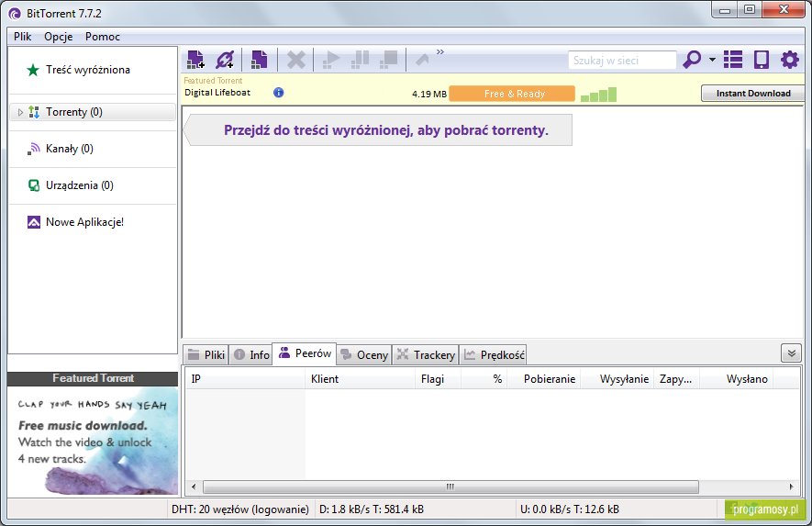The width and height of the screenshot is (812, 526).
Task: Click the Szukaj w sieci search field
Action: point(622,60)
